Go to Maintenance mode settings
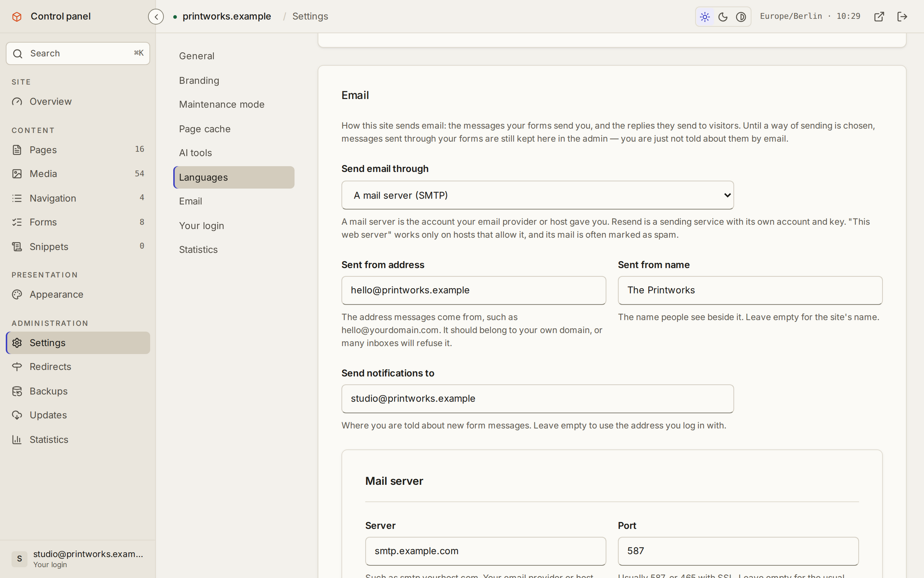 click(234, 104)
